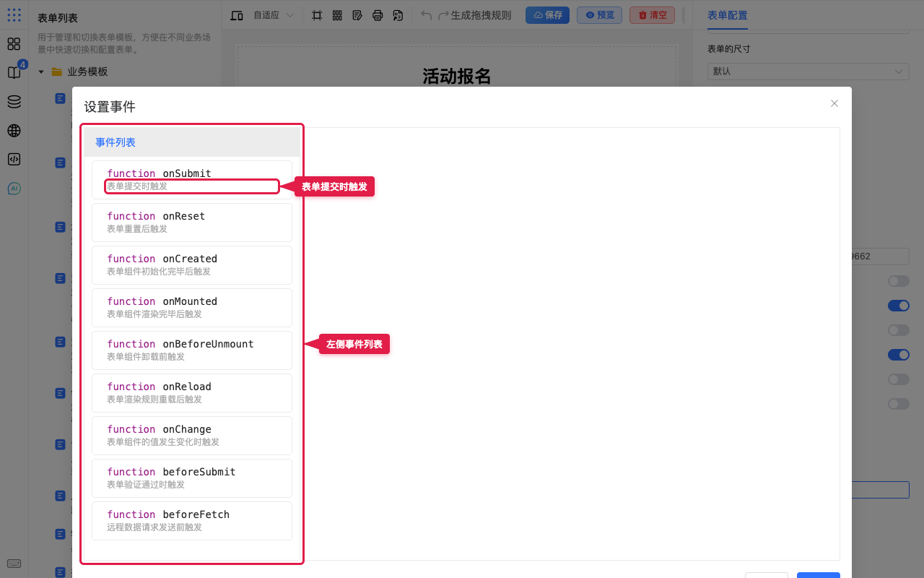Viewport: 924px width, 578px height.
Task: Click the device preview icon in toolbar
Action: (237, 15)
